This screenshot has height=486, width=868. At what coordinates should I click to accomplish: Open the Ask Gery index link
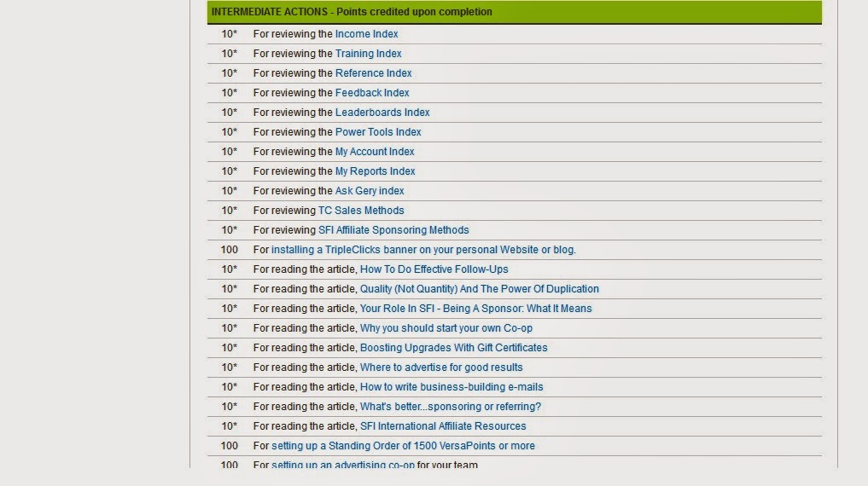pyautogui.click(x=370, y=191)
